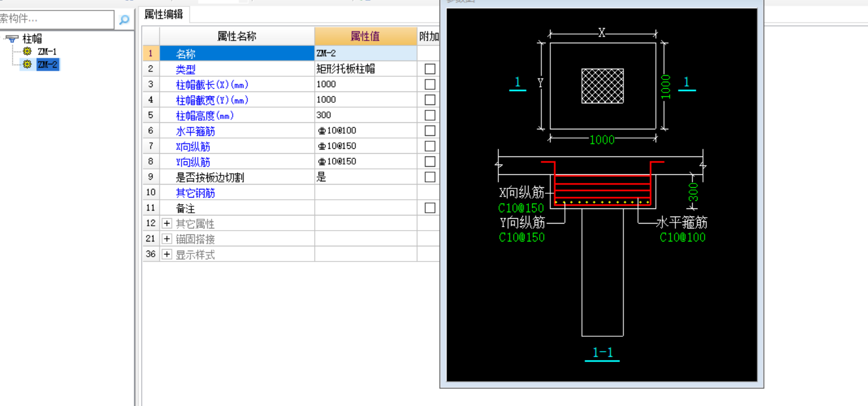Image resolution: width=868 pixels, height=406 pixels.
Task: Click row number 1 header
Action: [151, 53]
